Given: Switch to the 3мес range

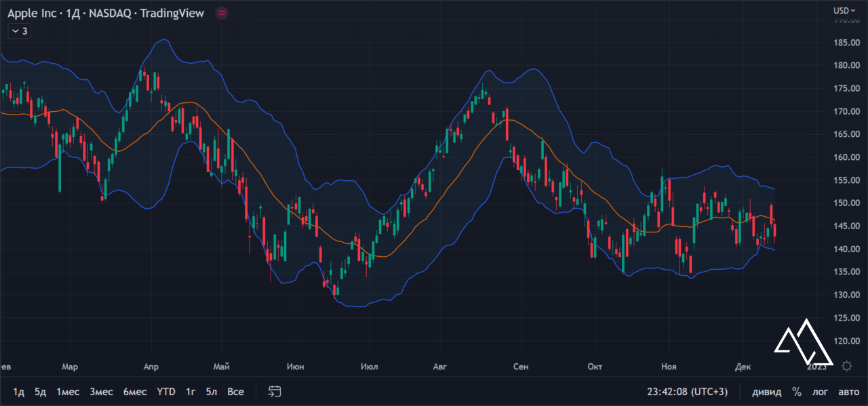Looking at the screenshot, I should 101,392.
